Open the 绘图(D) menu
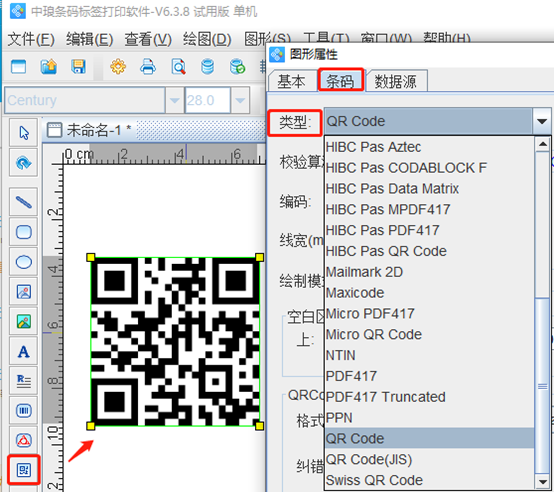Screen dimensions: 554x492 [x=207, y=39]
